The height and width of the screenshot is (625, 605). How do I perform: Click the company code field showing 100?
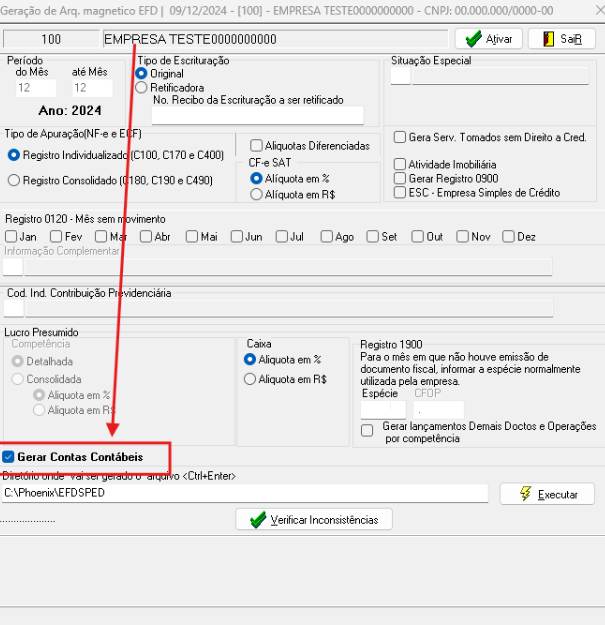51,39
